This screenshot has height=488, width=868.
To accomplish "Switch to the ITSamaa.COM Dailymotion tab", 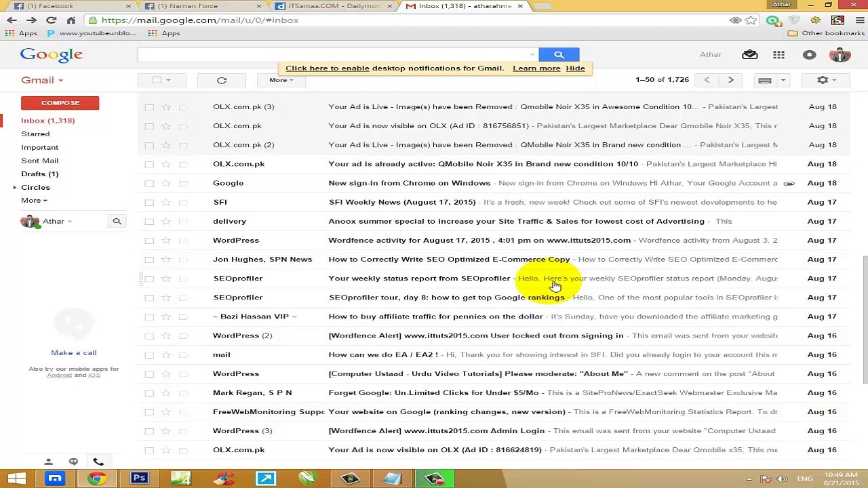I will click(x=331, y=6).
